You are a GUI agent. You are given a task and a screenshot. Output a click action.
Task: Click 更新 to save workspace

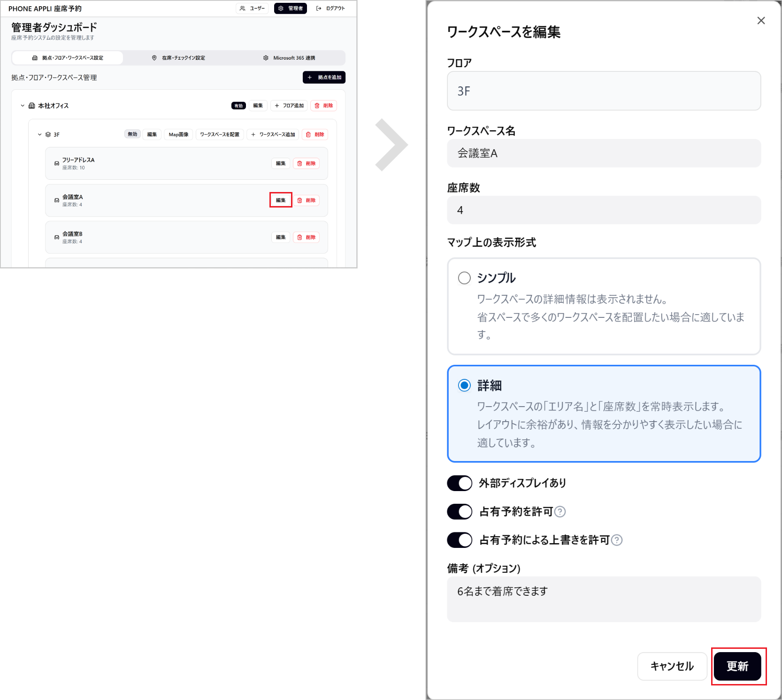point(737,666)
